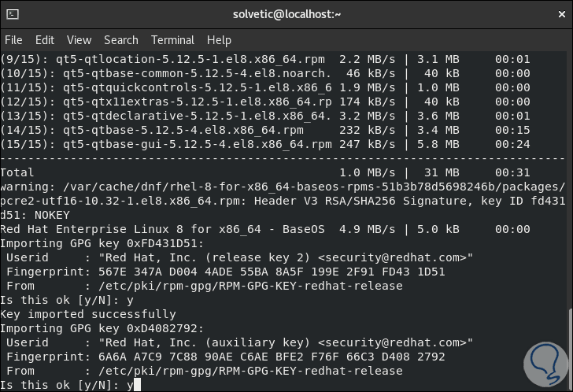Open the File menu
Image resolution: width=573 pixels, height=392 pixels.
point(13,40)
